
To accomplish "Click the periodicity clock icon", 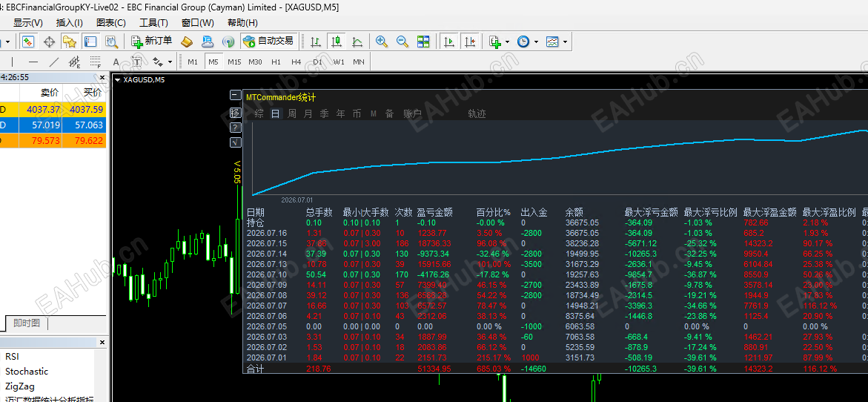I will [x=523, y=42].
